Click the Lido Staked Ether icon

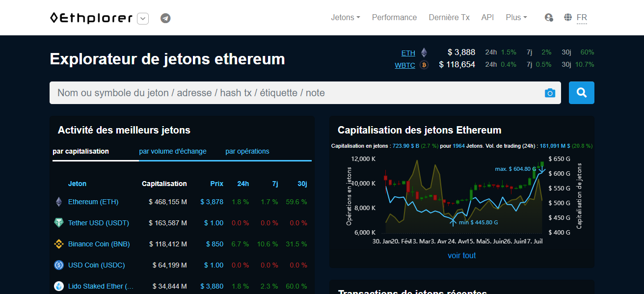click(59, 286)
